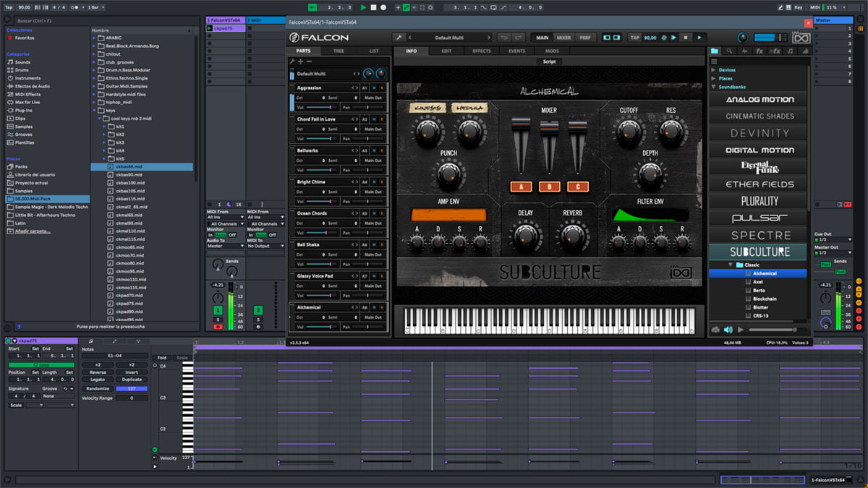Click the Ableton transport Record button
868x488 pixels.
click(383, 7)
